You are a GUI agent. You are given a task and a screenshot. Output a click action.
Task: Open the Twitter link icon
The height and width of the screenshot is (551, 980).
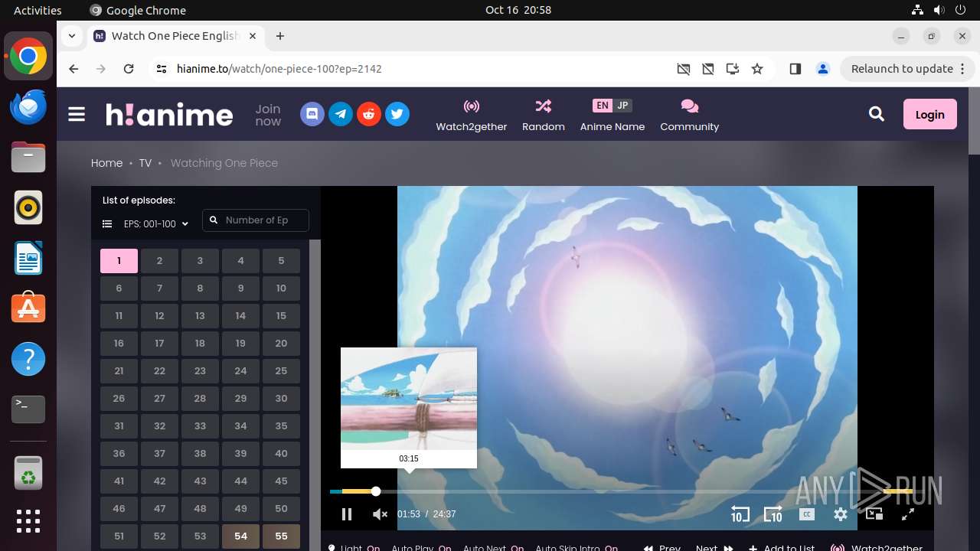[397, 115]
